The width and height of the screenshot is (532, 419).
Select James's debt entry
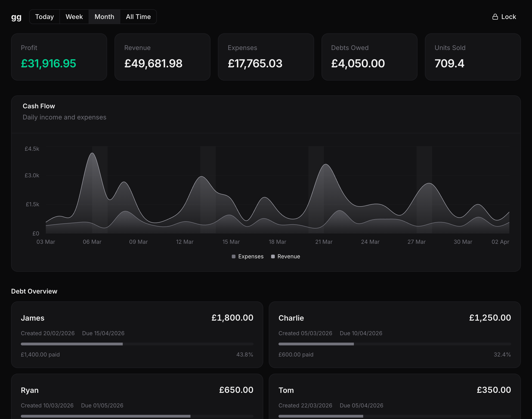(137, 335)
